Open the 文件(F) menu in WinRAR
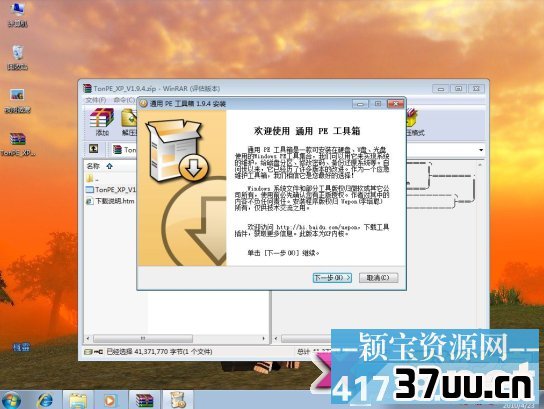 point(96,100)
